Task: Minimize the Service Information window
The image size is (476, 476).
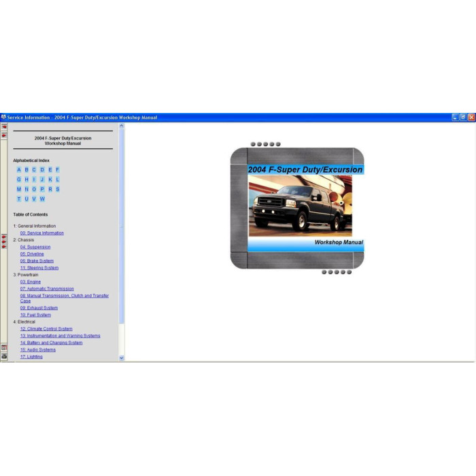Action: pos(455,118)
